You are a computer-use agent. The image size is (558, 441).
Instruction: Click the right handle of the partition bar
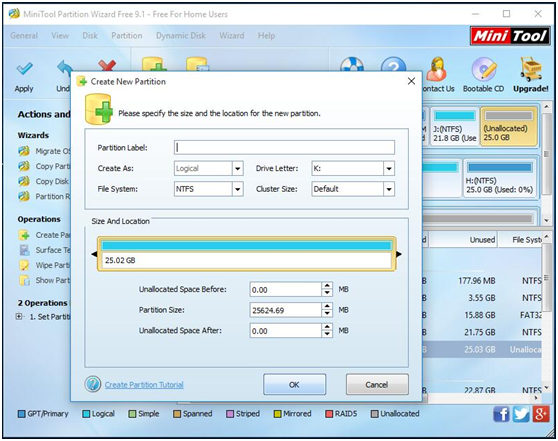coord(399,254)
